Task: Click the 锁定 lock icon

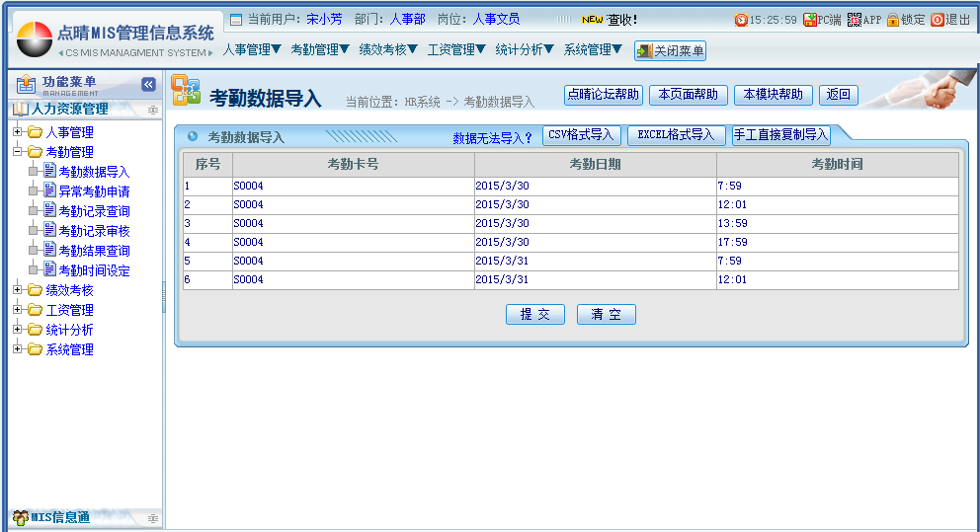Action: (892, 20)
